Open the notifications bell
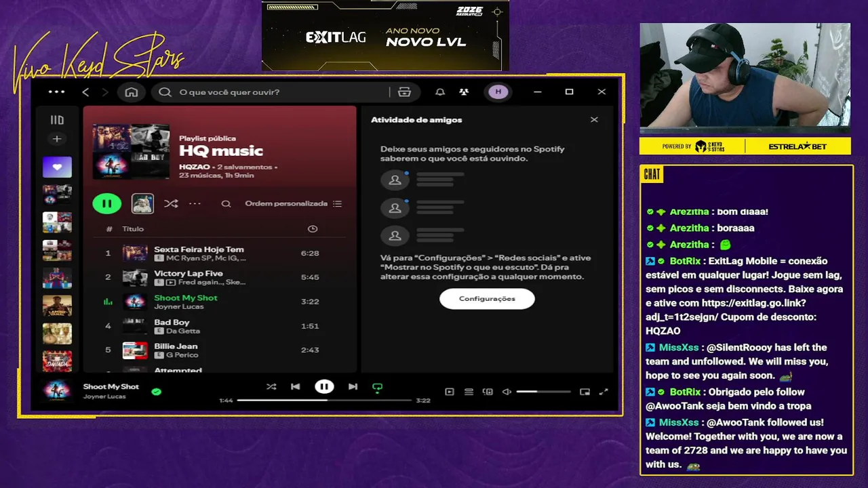Image resolution: width=868 pixels, height=488 pixels. (440, 92)
